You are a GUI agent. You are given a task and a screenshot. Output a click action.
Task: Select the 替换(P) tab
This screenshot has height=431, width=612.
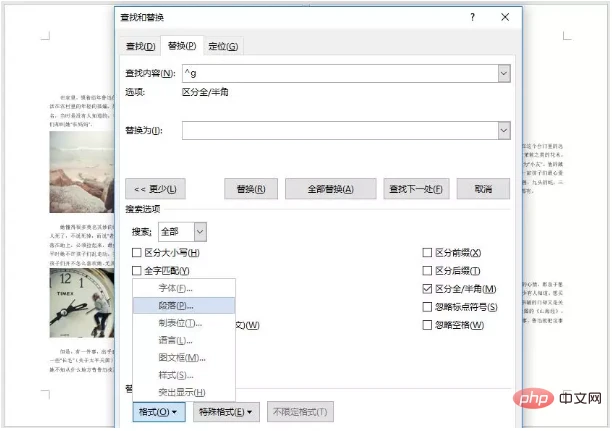pyautogui.click(x=182, y=46)
